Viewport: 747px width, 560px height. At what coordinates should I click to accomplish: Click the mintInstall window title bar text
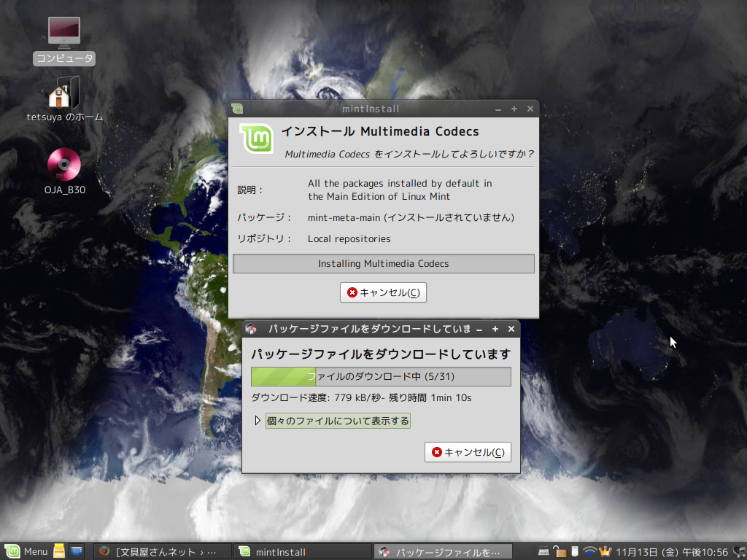[x=371, y=109]
